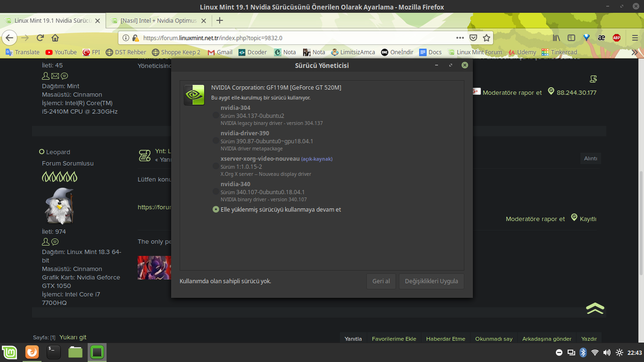Expand the bookmarks toolbar overflow chevron
Screen dimensions: 644x362
coord(635,52)
